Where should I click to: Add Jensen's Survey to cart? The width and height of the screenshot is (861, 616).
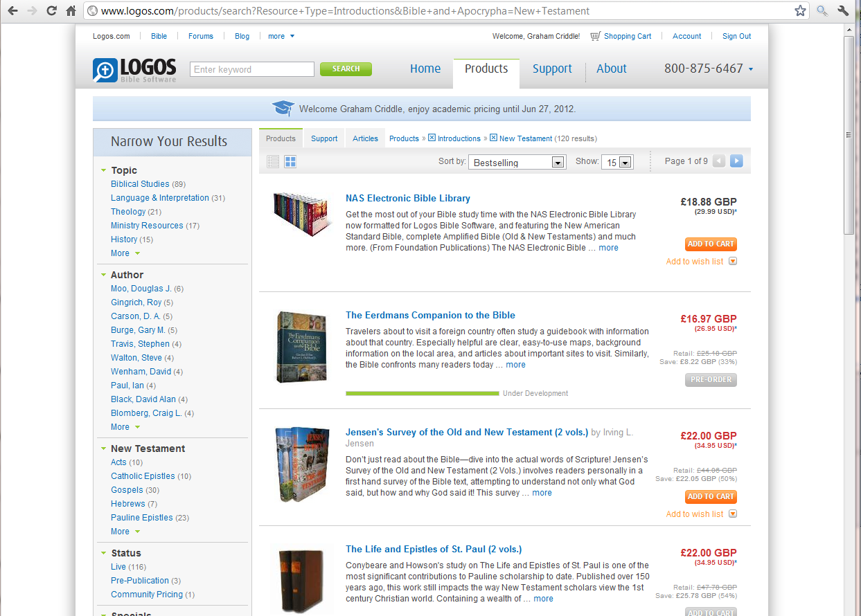point(711,497)
